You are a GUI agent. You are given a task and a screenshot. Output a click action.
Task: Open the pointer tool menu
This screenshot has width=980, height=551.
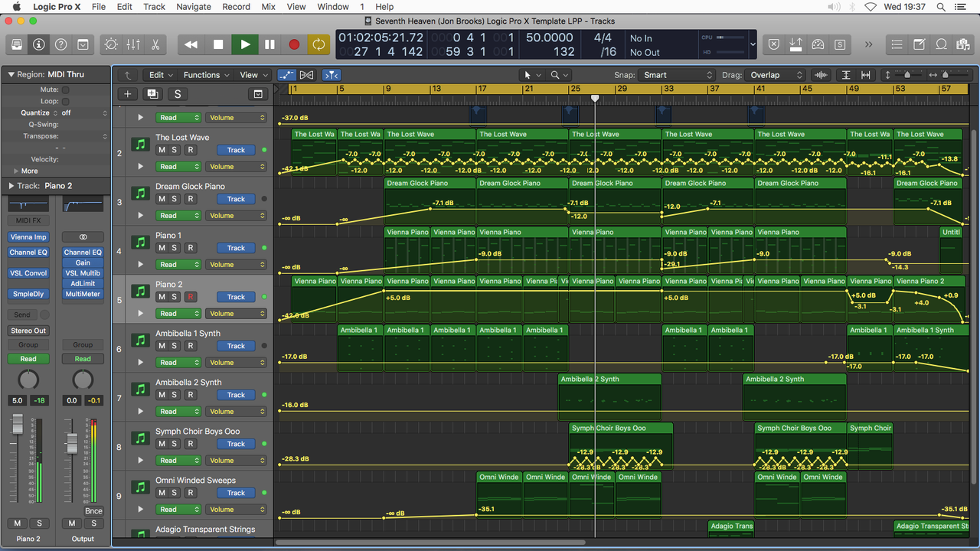click(531, 75)
